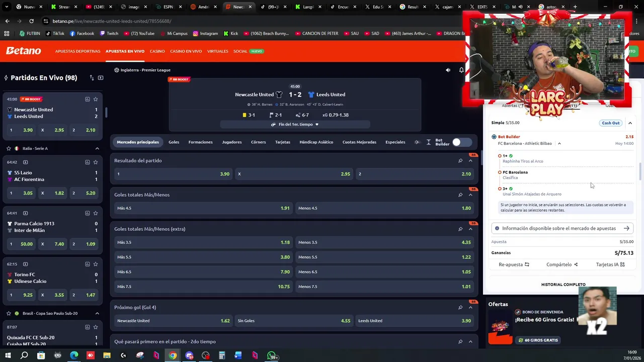Open Windows Start menu
The image size is (644, 362).
coord(8,355)
